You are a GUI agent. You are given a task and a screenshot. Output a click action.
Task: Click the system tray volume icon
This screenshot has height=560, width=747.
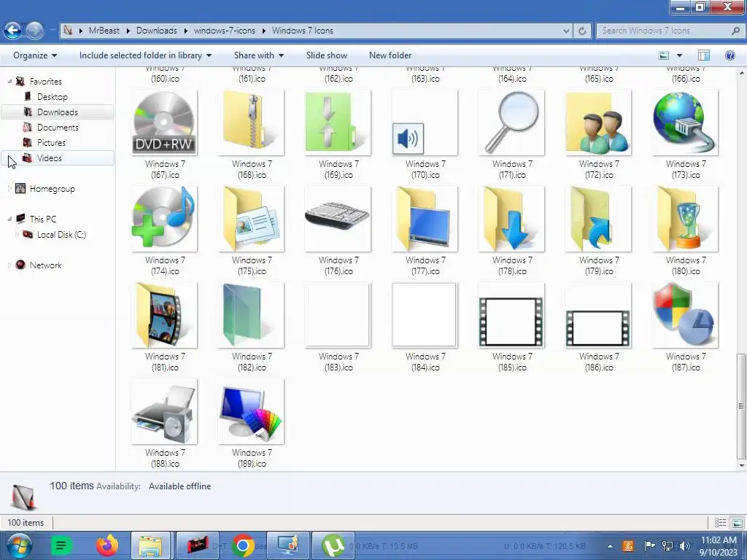click(x=684, y=545)
